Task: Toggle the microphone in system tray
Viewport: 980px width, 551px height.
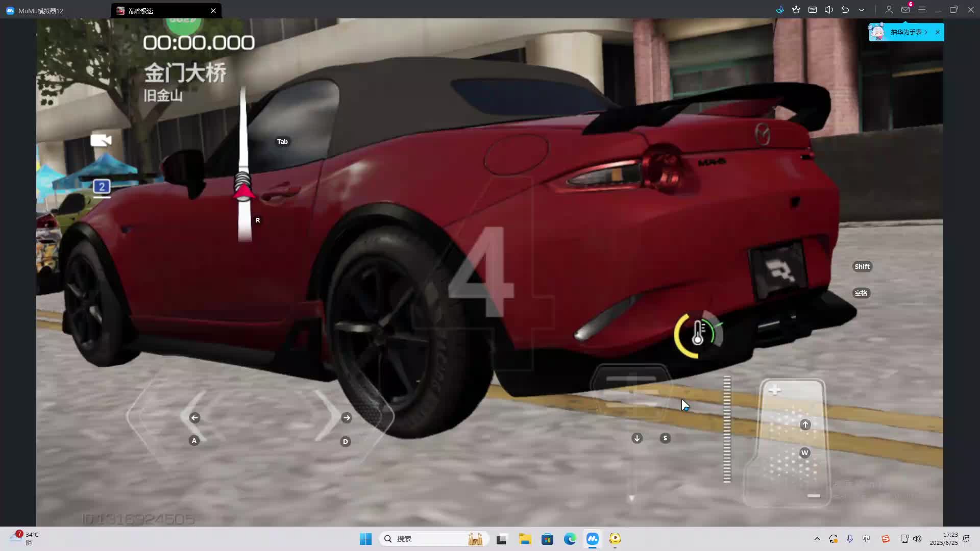Action: pos(850,539)
